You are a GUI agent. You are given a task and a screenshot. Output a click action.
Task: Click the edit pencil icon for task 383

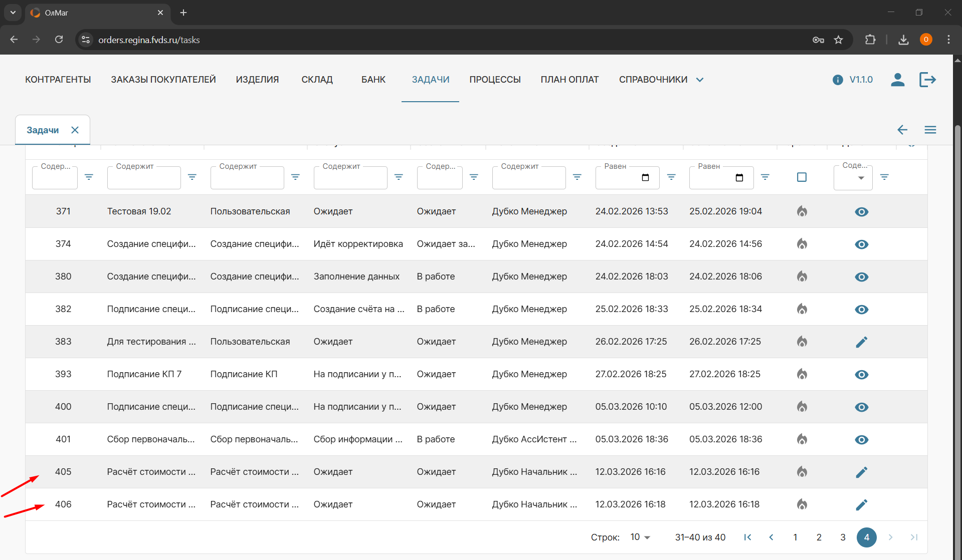861,342
